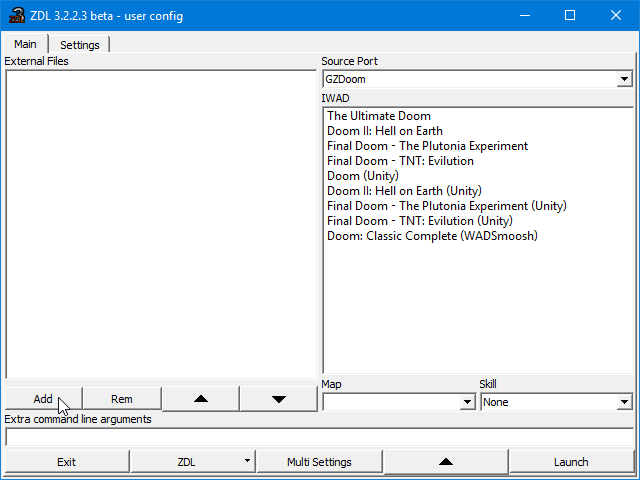Move external file up with arrow button

(x=201, y=399)
